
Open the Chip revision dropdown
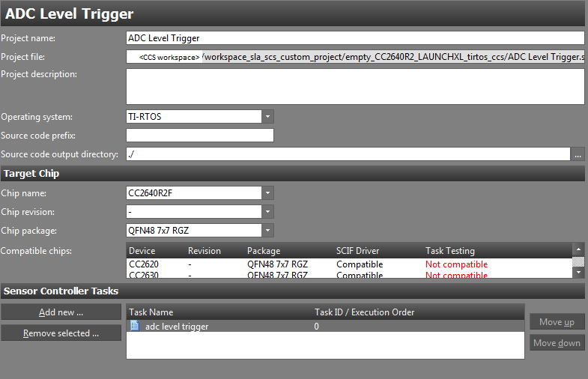pos(268,212)
